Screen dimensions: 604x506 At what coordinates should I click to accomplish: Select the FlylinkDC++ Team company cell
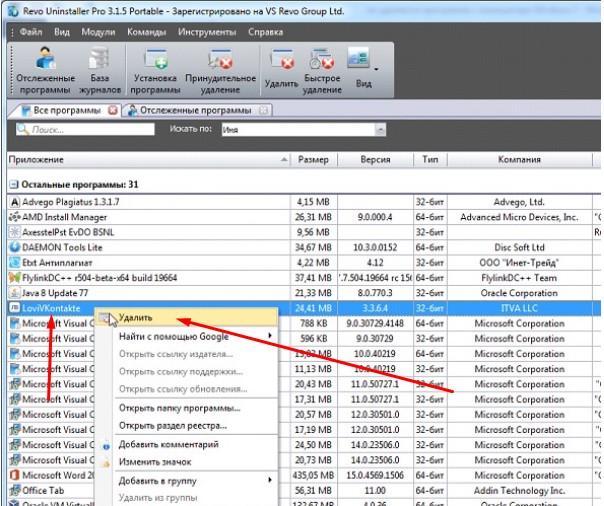[x=519, y=278]
